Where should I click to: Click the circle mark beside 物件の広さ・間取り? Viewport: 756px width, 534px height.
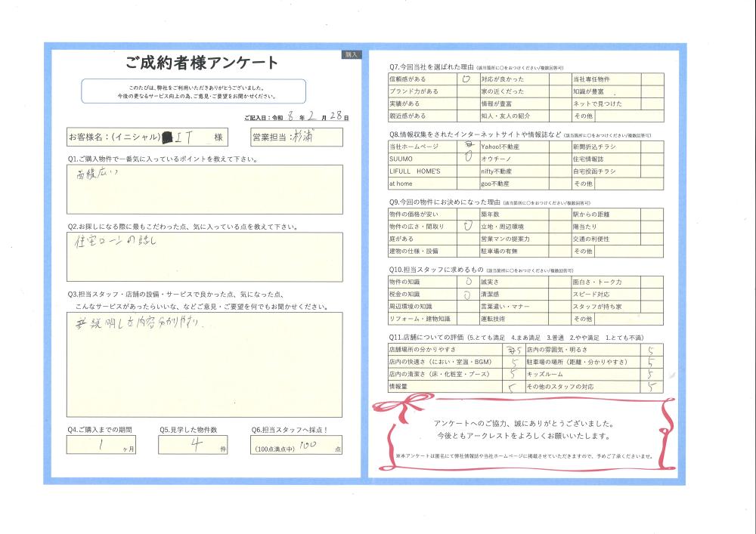click(x=467, y=226)
